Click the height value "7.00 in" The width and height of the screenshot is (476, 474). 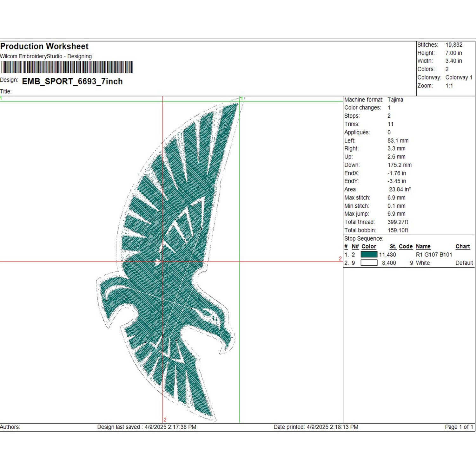[453, 53]
